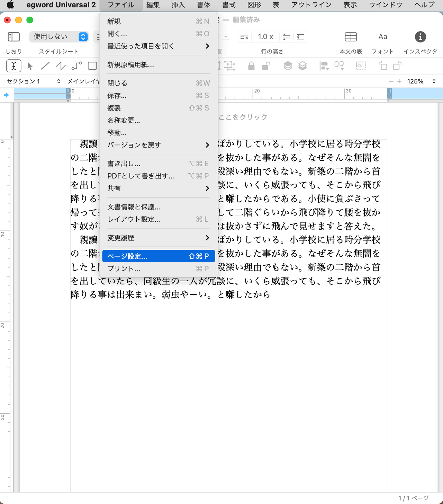
Task: Choose 新規原稿用紙... menu item
Action: pyautogui.click(x=159, y=64)
